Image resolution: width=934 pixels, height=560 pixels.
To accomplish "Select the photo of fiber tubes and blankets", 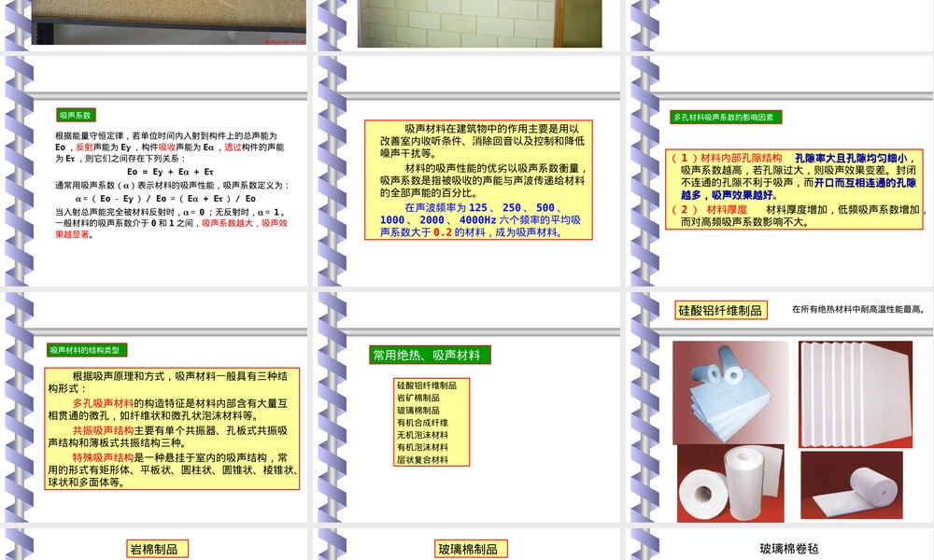I will click(730, 393).
